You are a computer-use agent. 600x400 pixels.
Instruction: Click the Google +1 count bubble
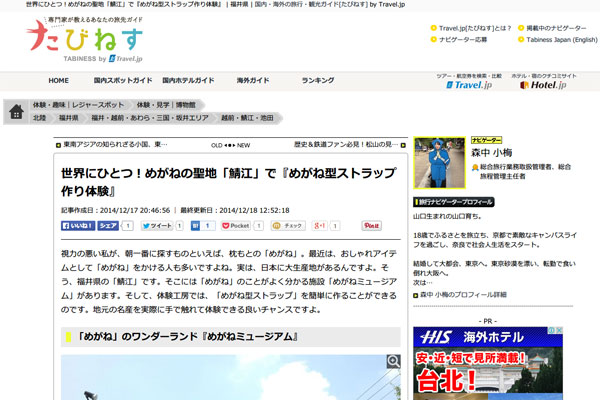tap(335, 226)
